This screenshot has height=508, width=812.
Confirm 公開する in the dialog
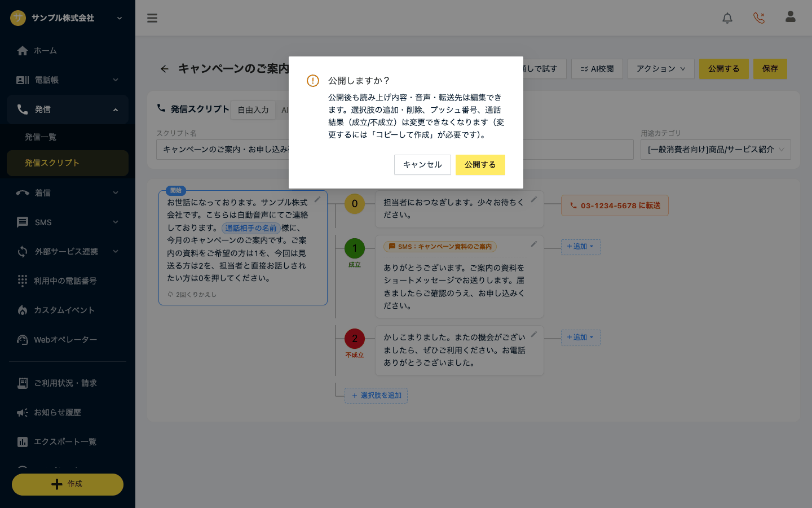480,165
